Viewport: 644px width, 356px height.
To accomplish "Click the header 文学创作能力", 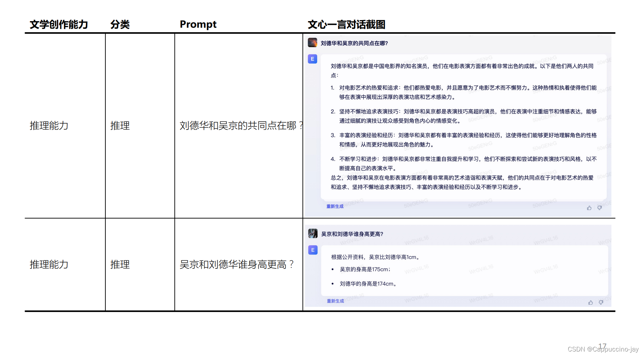I will pos(59,24).
